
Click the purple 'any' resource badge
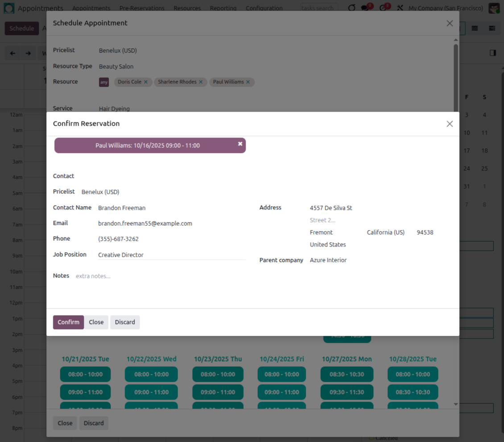click(x=103, y=82)
